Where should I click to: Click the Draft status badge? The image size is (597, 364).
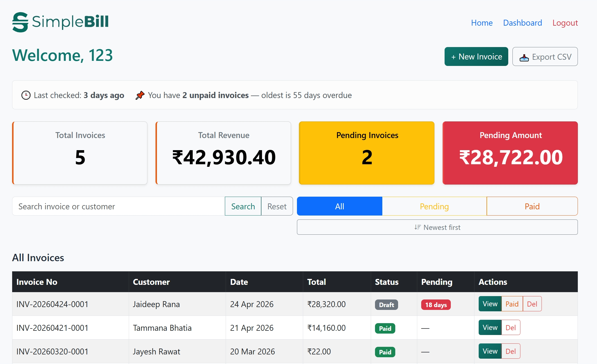point(386,305)
